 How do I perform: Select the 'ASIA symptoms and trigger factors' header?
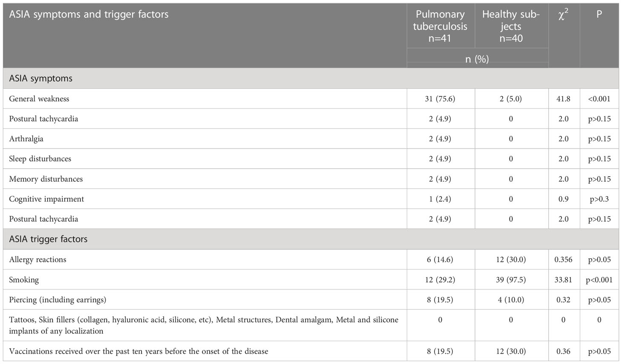tap(89, 14)
